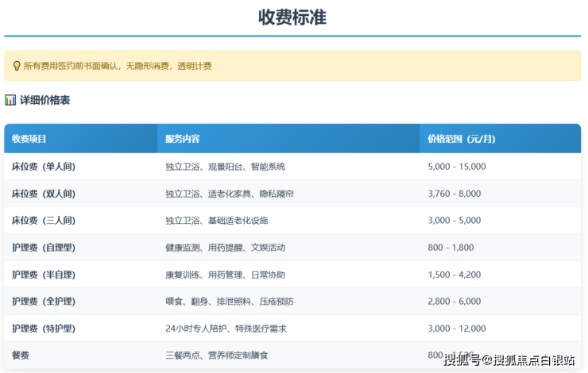
Task: Open the 搜狐号@搜狐焦点白银站 watermark link
Action: [509, 360]
